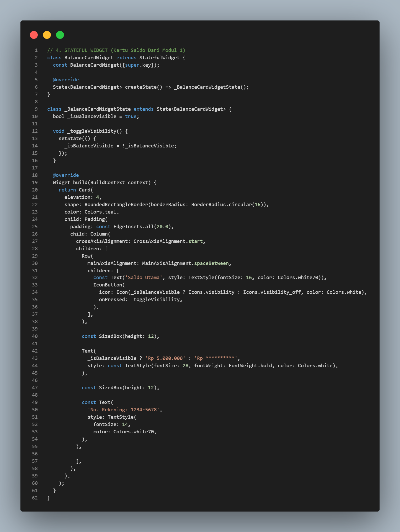Click the 'setState(() {' line
400x532 pixels.
point(77,138)
